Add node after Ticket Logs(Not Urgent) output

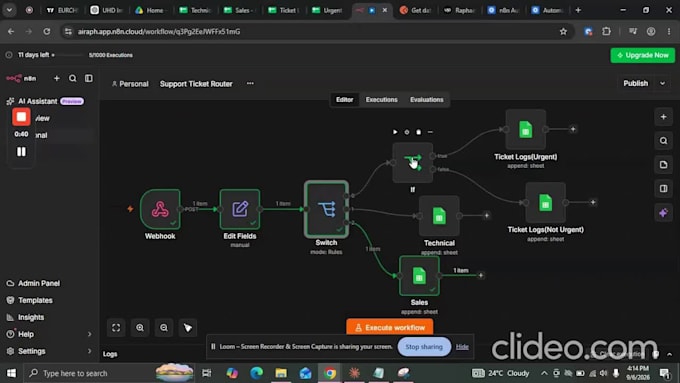[x=593, y=202]
